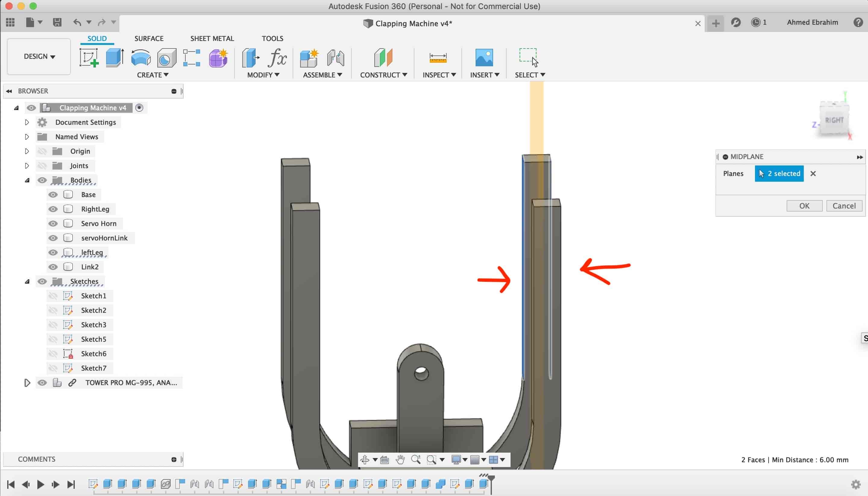Image resolution: width=868 pixels, height=496 pixels.
Task: Expand Document Settings node
Action: tap(27, 122)
